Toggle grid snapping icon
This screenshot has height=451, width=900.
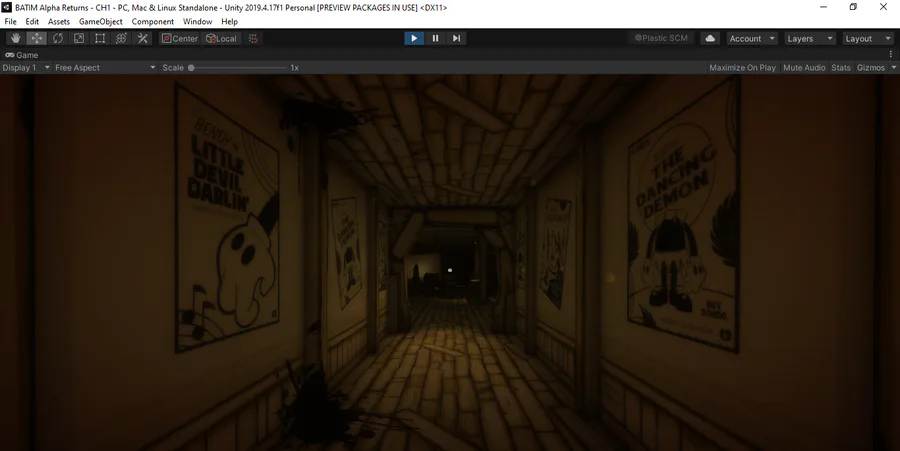(x=253, y=38)
